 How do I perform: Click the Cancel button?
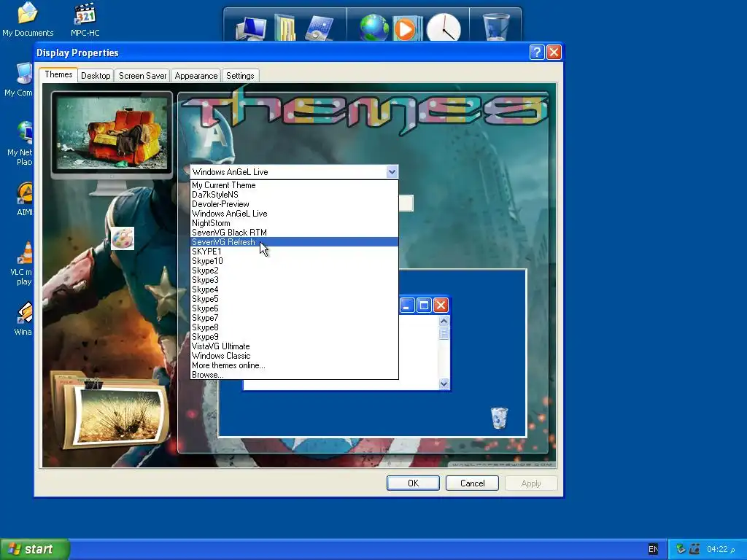(472, 483)
